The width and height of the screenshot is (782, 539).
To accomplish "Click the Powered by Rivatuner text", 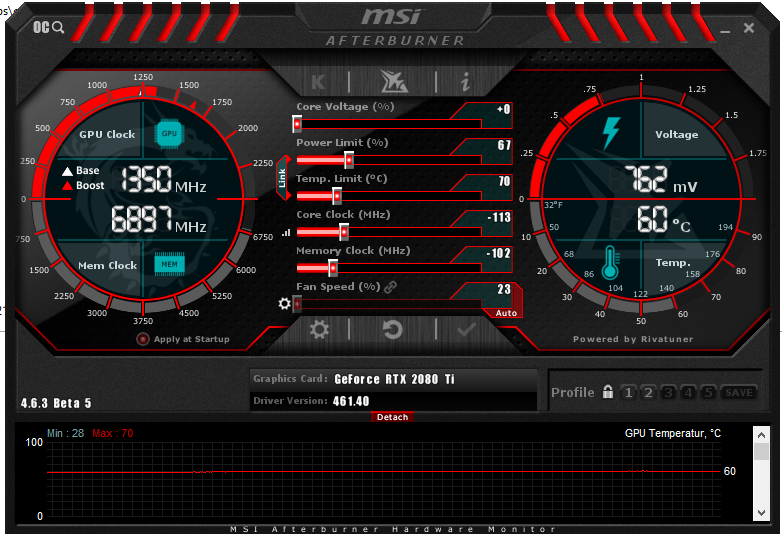I will coord(633,339).
